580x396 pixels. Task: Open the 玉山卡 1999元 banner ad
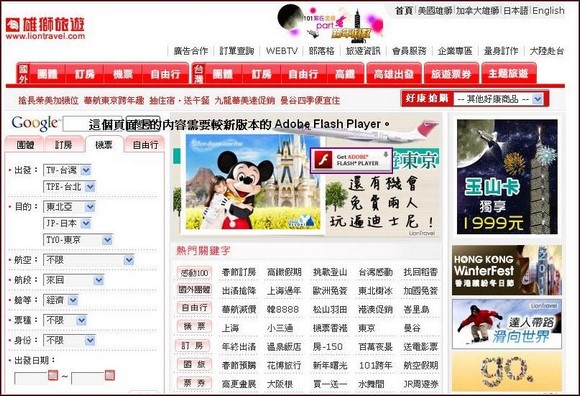click(507, 177)
